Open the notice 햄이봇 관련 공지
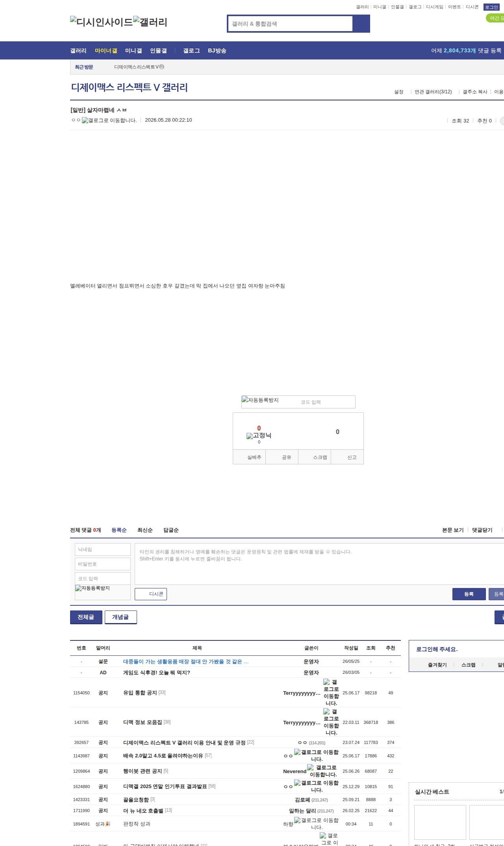Viewport: 504px width, 846px height. (x=143, y=771)
